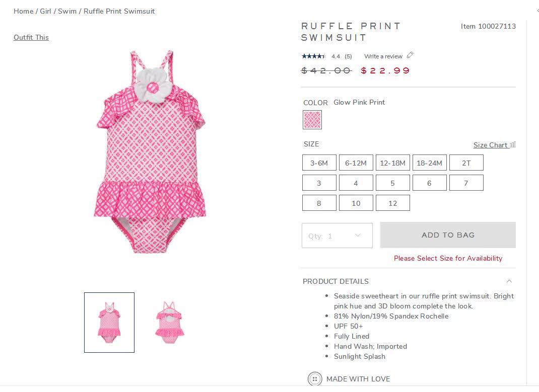Open the Qty quantity dropdown
Viewport: 539px width, 392px height.
pos(337,236)
